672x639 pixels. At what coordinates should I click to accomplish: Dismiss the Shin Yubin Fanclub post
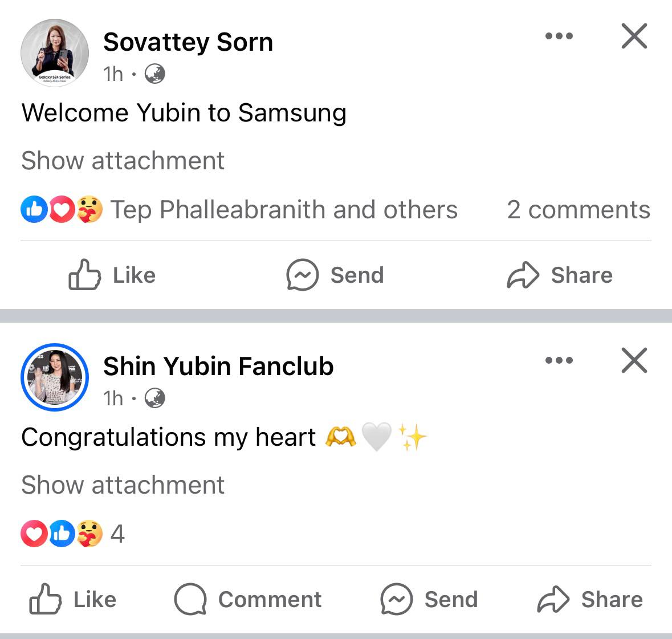634,360
